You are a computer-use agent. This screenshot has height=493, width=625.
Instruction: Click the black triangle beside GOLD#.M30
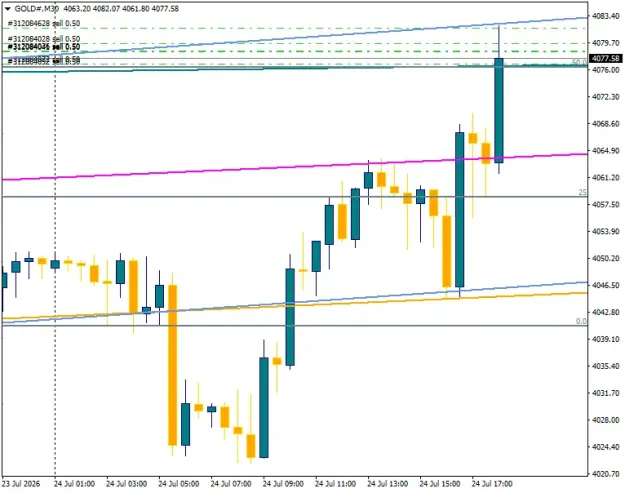point(8,9)
